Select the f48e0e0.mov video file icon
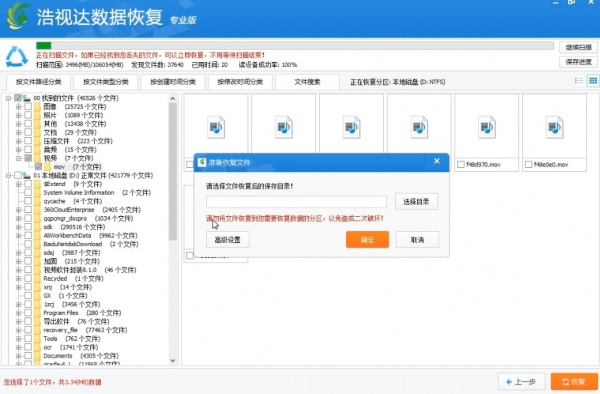600x394 pixels. coord(554,127)
